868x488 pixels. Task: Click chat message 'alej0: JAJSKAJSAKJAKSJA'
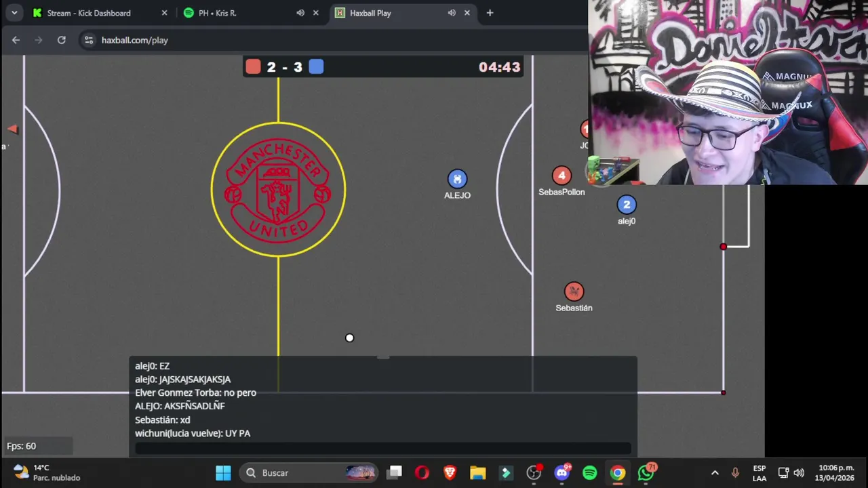pos(182,380)
